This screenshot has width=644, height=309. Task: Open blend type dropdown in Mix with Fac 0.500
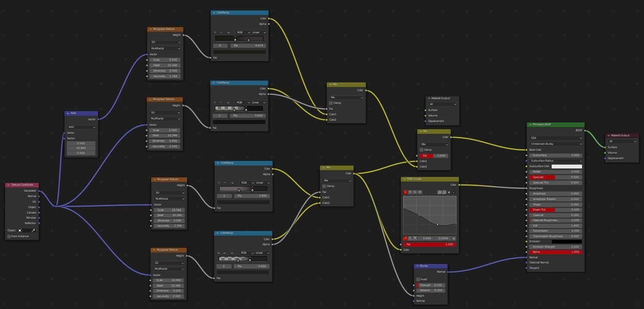434,144
